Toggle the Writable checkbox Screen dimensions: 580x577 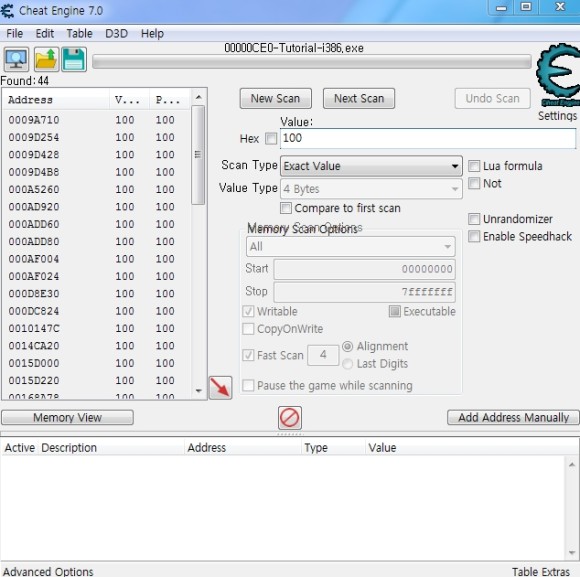pos(248,311)
